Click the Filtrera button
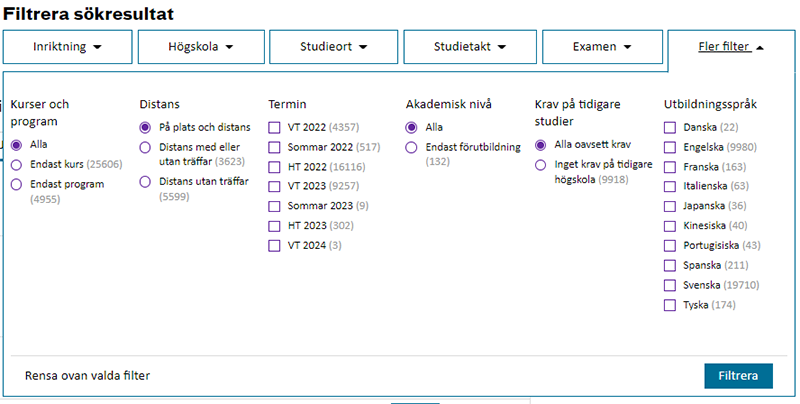 [738, 376]
